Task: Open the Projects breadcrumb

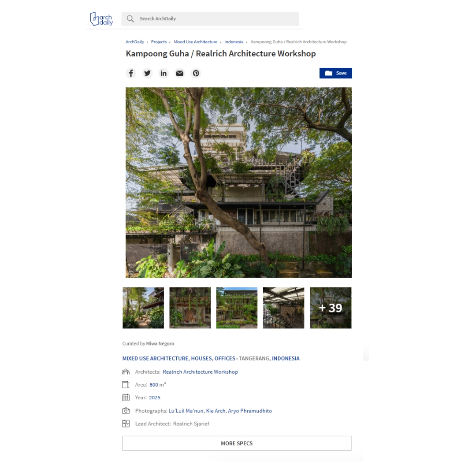Action: tap(159, 42)
